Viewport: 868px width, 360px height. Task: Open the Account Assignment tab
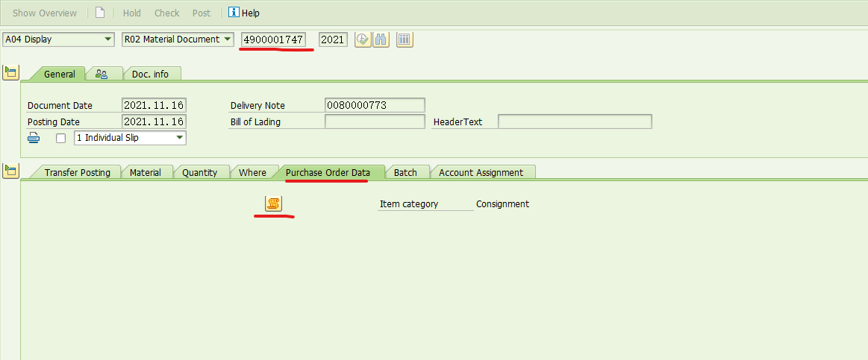coord(481,172)
